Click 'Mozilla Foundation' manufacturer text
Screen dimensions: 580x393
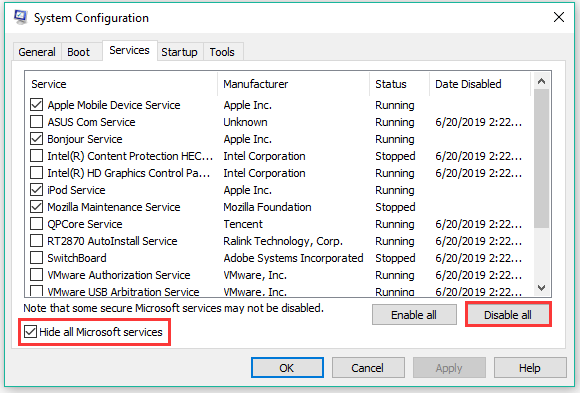pos(267,207)
